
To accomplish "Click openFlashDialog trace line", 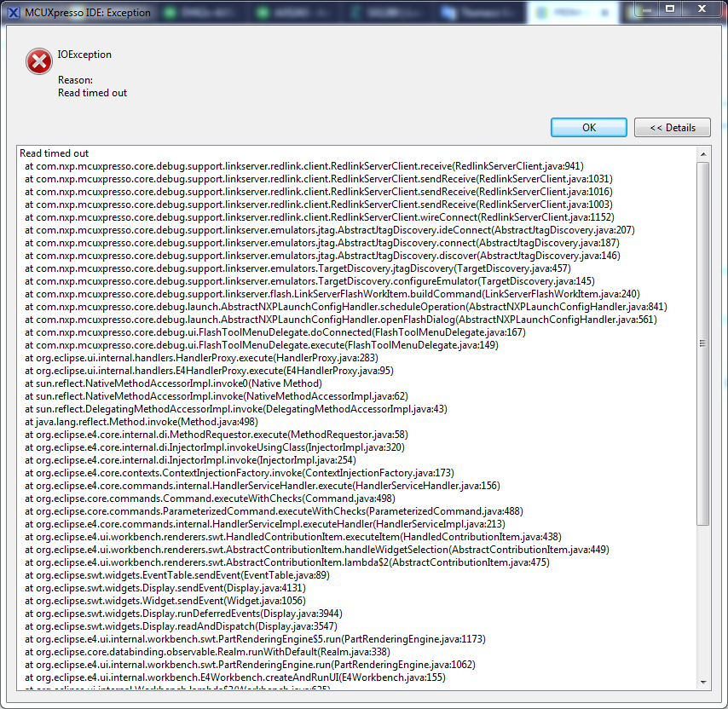I will (x=341, y=320).
